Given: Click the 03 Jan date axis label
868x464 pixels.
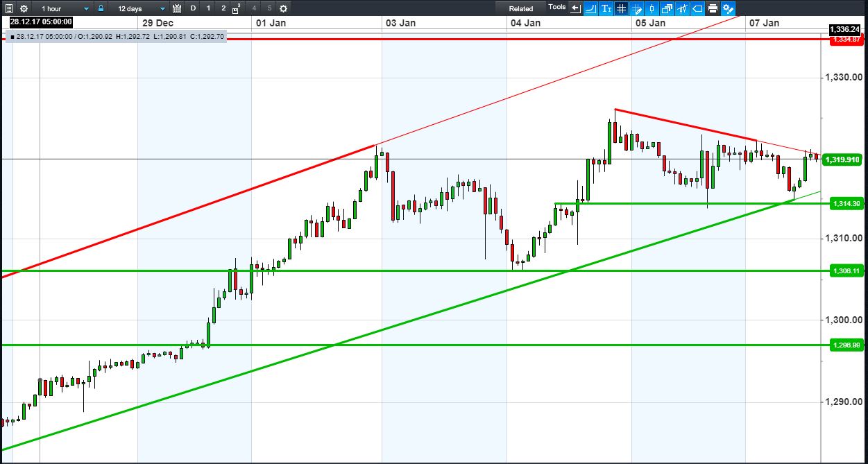Looking at the screenshot, I should pos(400,23).
